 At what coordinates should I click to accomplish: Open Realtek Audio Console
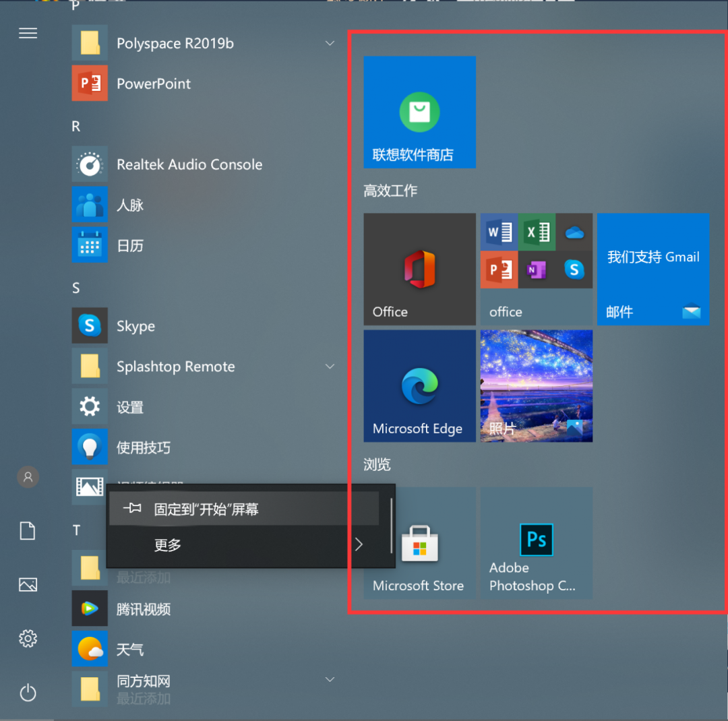pyautogui.click(x=204, y=164)
